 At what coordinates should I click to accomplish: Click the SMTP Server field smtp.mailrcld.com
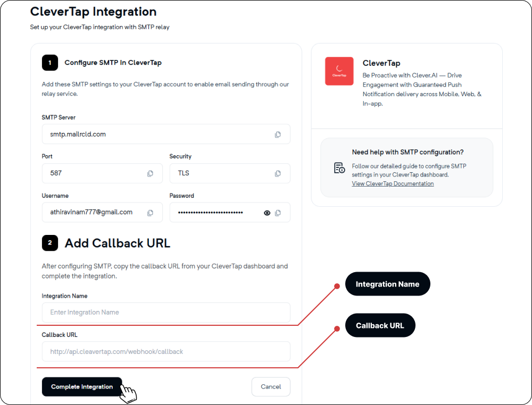point(166,134)
